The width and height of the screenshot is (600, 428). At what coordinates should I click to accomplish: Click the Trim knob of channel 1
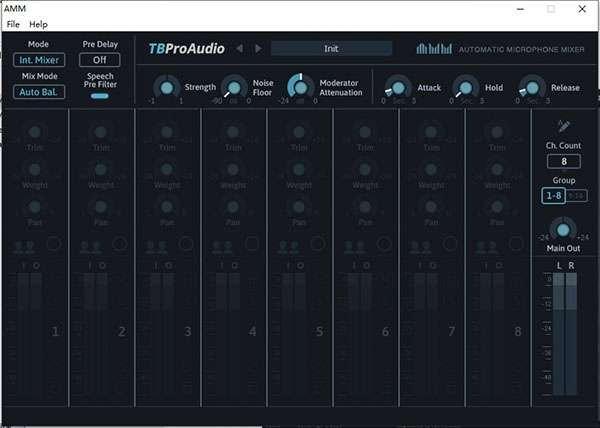pyautogui.click(x=35, y=132)
